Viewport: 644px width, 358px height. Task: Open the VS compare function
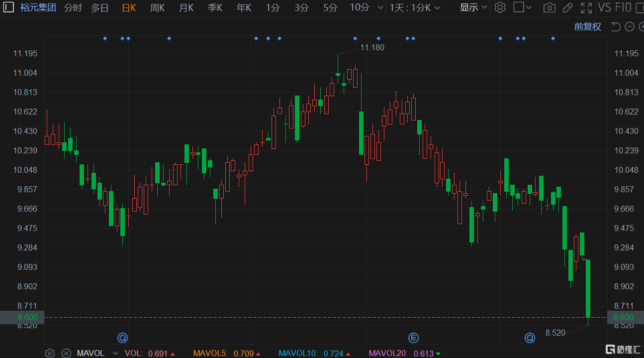point(604,7)
